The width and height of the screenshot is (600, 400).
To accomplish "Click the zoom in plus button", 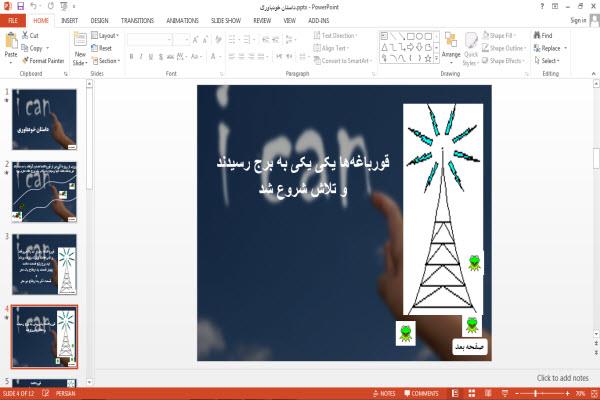I will coord(567,393).
